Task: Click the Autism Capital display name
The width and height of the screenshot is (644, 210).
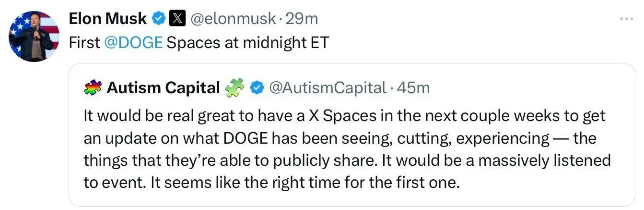Action: pos(163,88)
